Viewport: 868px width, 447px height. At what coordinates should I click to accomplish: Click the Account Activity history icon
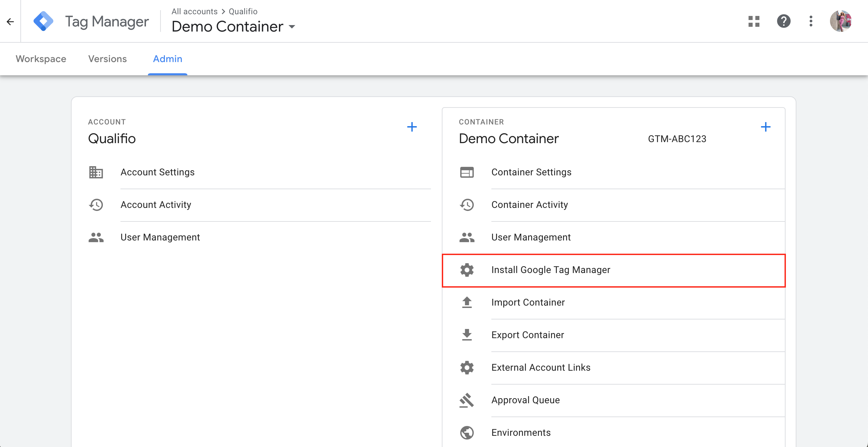[96, 205]
